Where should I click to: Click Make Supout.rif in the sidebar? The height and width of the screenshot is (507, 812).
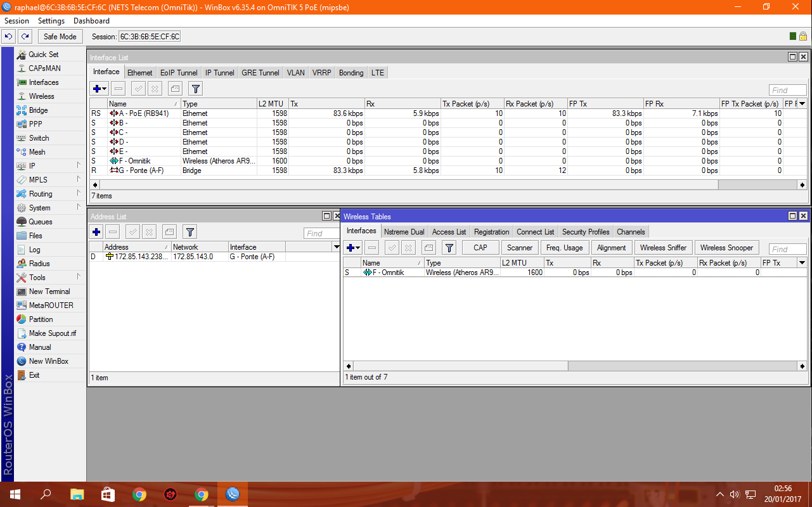(53, 333)
